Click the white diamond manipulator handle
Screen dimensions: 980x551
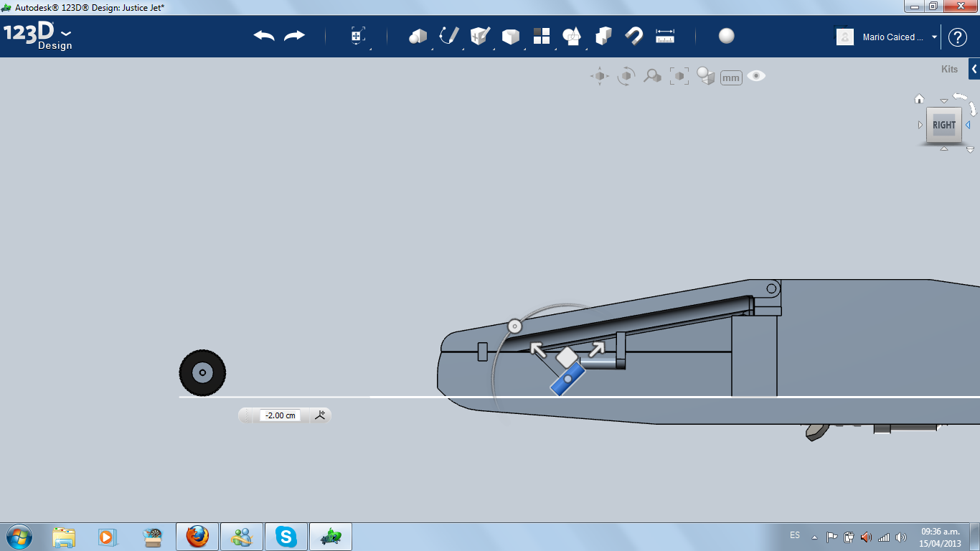click(567, 357)
